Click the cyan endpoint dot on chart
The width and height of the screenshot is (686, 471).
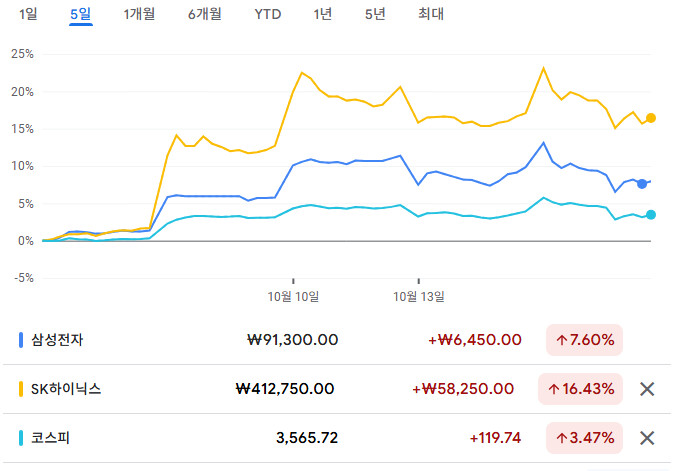click(651, 215)
